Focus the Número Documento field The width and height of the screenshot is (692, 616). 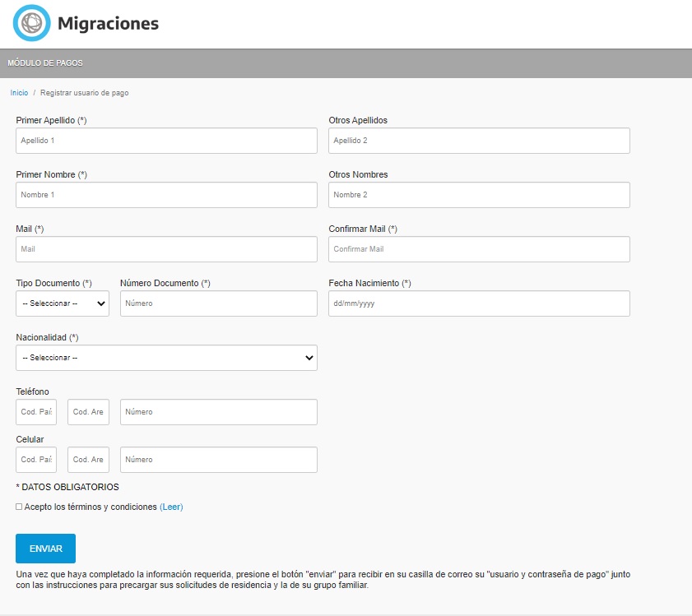(218, 303)
